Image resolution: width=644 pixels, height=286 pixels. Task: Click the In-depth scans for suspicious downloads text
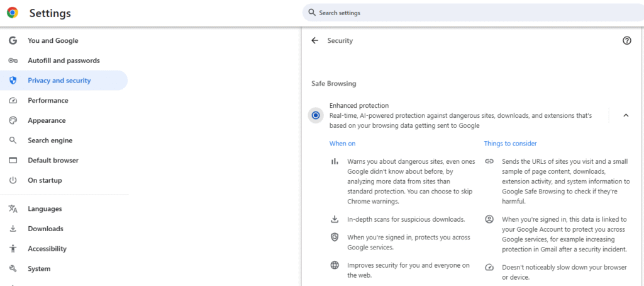point(406,219)
